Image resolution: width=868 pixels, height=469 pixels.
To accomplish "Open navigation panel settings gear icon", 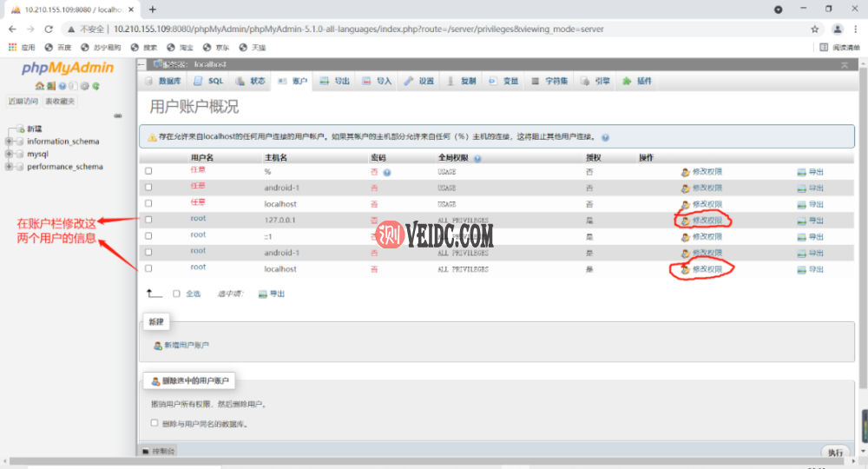I will 85,86.
